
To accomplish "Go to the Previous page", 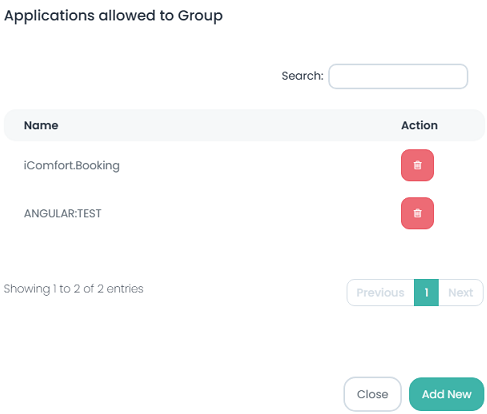I will [x=380, y=292].
